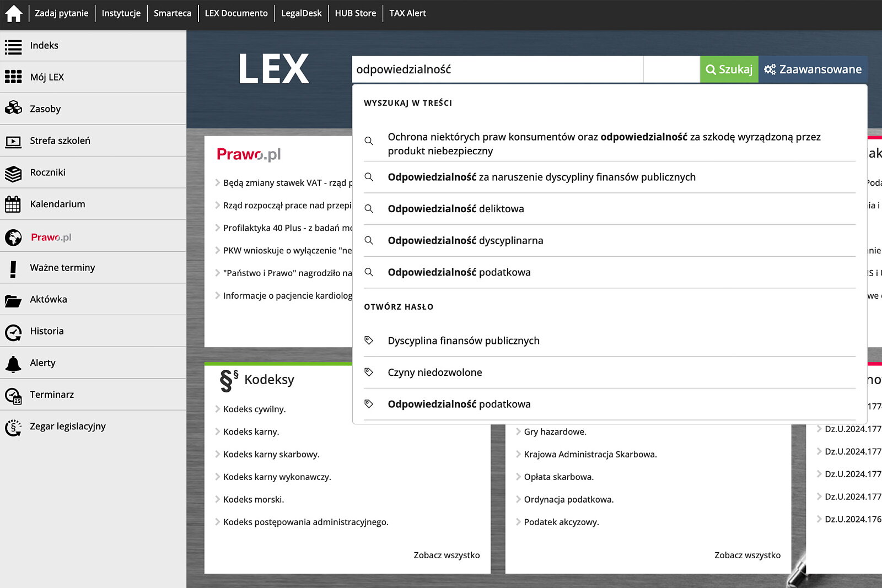The width and height of the screenshot is (882, 588).
Task: Open hasło Czyny niedozwolone
Action: 434,373
